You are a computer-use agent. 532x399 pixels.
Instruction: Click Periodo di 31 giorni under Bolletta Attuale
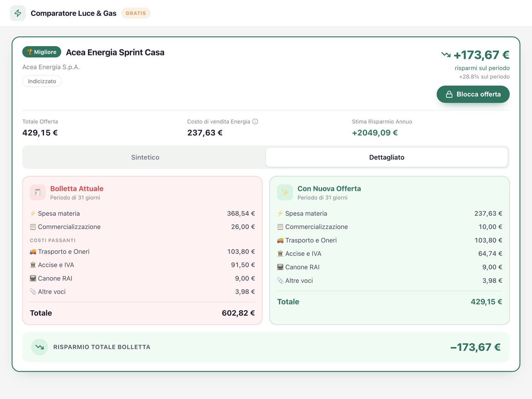point(75,198)
